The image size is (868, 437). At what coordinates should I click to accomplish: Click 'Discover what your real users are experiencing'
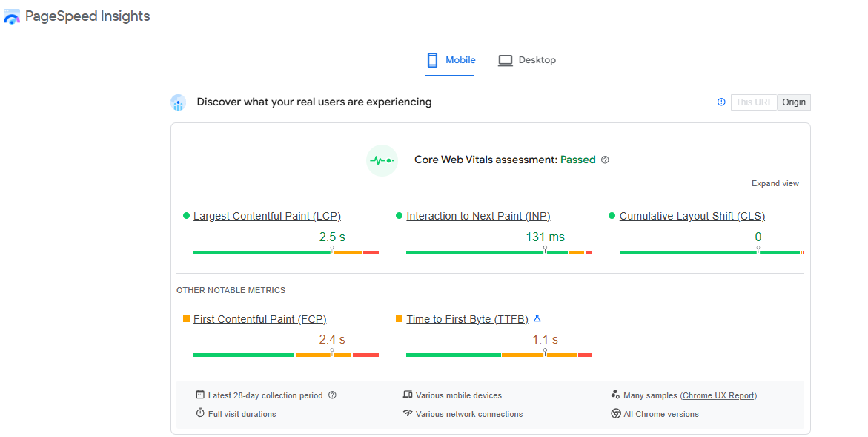click(314, 102)
